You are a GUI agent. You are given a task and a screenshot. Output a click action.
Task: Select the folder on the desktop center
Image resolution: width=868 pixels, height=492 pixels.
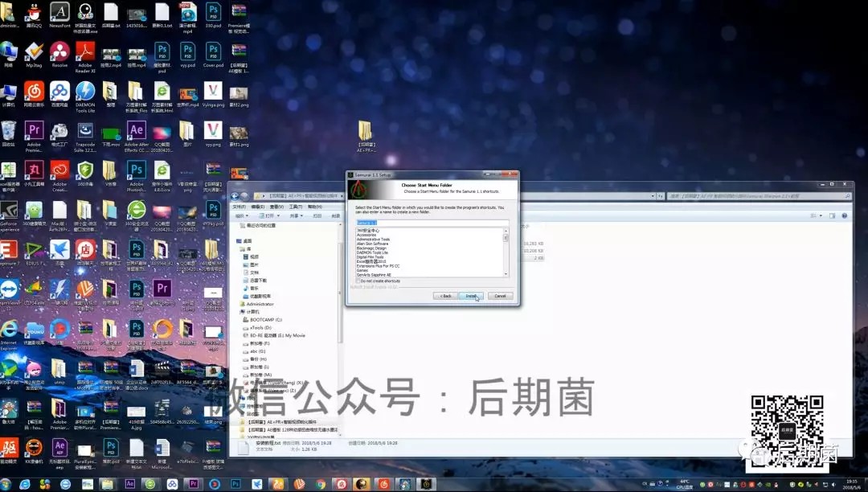tap(366, 133)
